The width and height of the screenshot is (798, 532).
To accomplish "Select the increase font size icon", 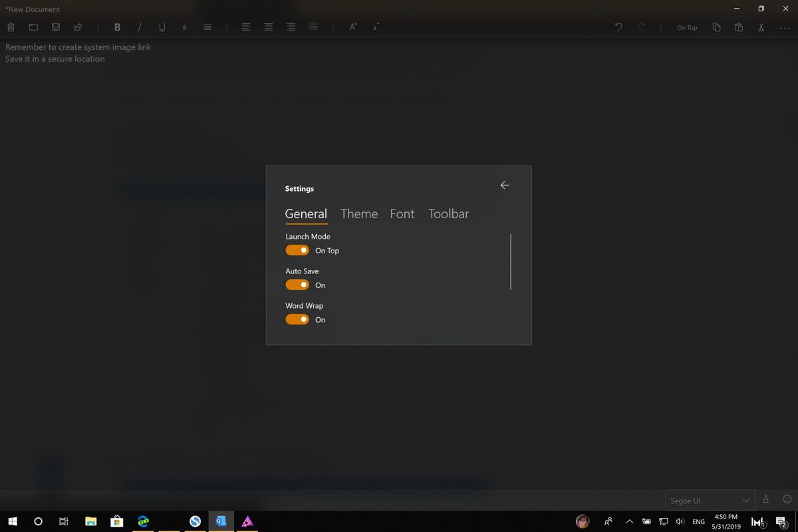I will click(352, 27).
